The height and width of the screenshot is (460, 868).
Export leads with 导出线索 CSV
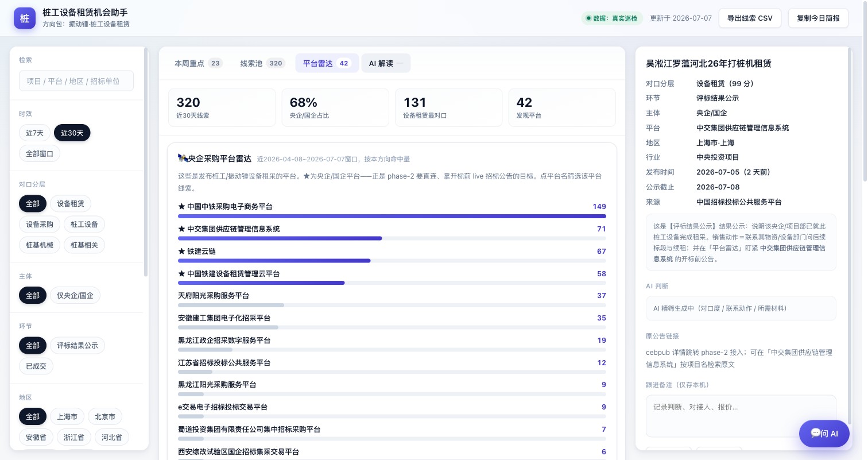pyautogui.click(x=750, y=18)
